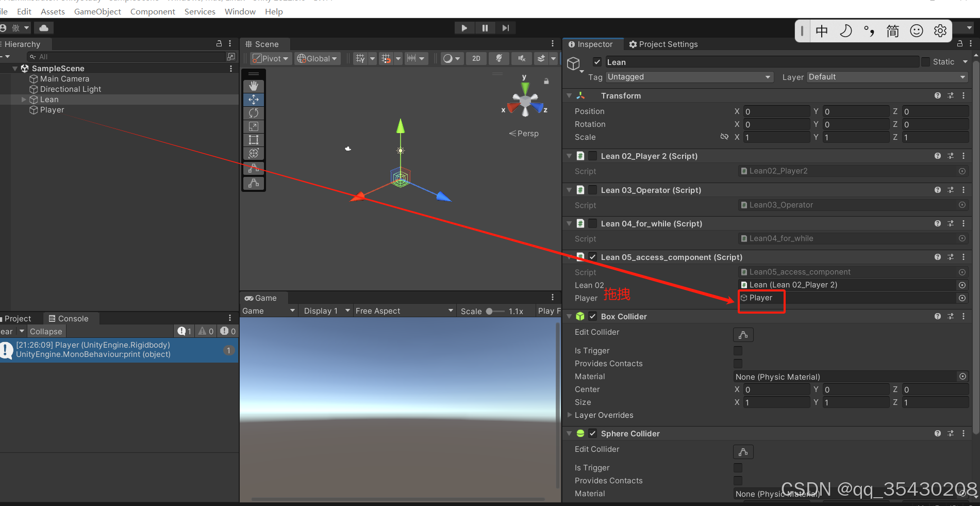Screen dimensions: 980x506
Task: Enable the Lean 02_Player 2 script checkbox
Action: 592,155
